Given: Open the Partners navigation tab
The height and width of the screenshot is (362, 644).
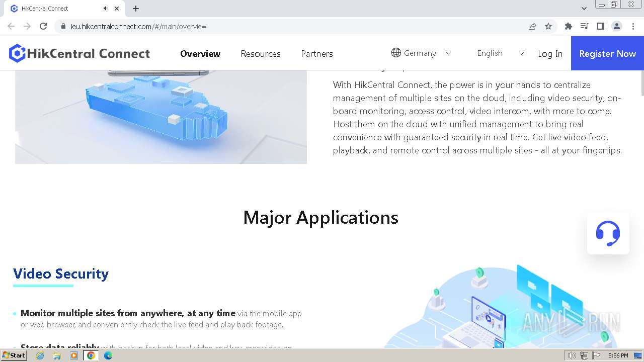Looking at the screenshot, I should [317, 54].
